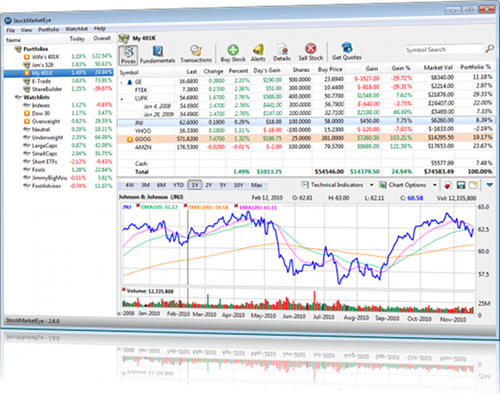Select the 3M chart range
This screenshot has width=500, height=394.
point(145,185)
